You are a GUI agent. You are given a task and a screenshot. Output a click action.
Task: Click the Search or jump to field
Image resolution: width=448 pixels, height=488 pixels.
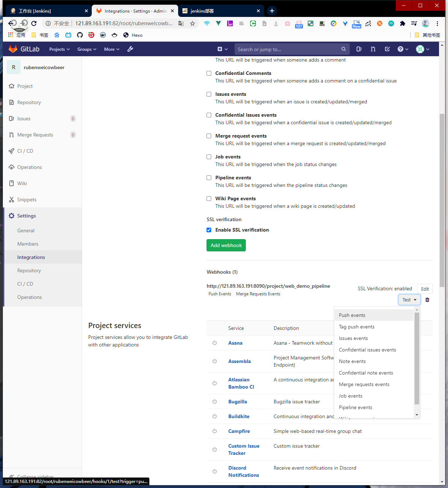[x=288, y=49]
